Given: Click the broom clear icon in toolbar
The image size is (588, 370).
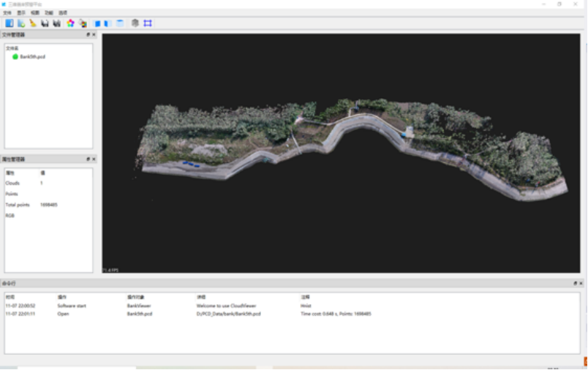Looking at the screenshot, I should coord(33,23).
